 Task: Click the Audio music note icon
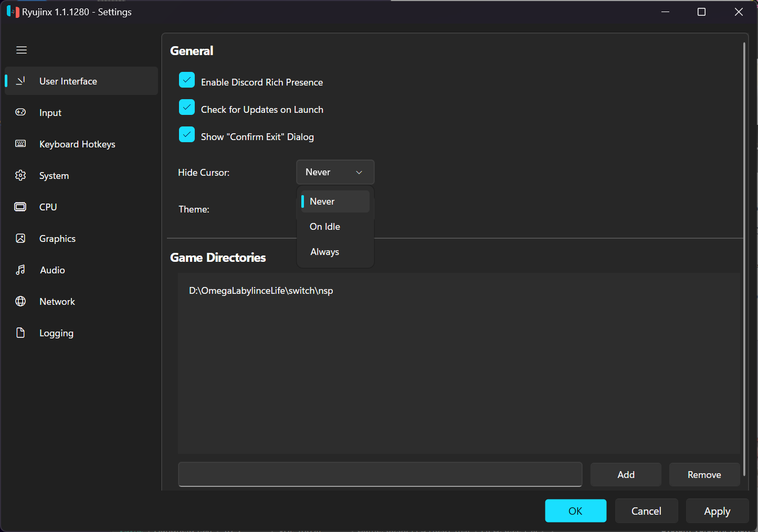coord(20,270)
